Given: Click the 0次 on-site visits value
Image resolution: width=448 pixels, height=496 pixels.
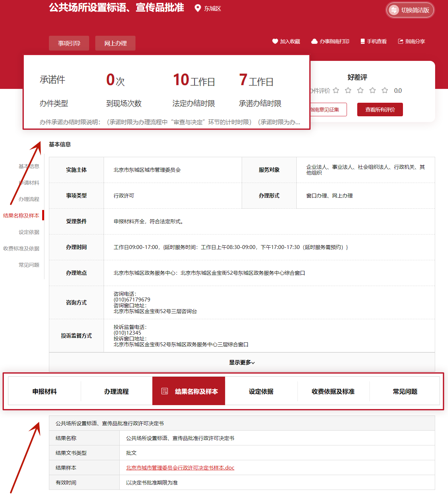Looking at the screenshot, I should click(116, 80).
